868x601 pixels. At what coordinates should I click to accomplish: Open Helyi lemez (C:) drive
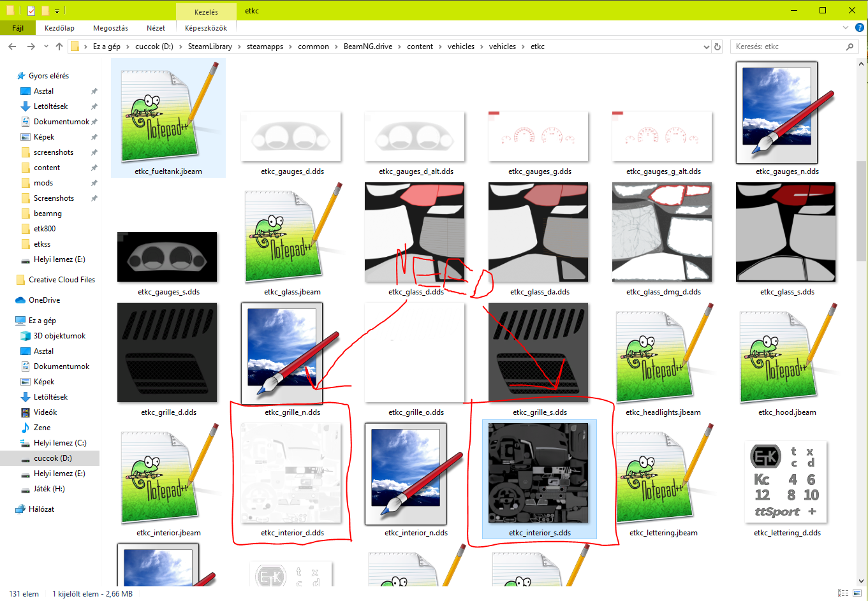[60, 443]
